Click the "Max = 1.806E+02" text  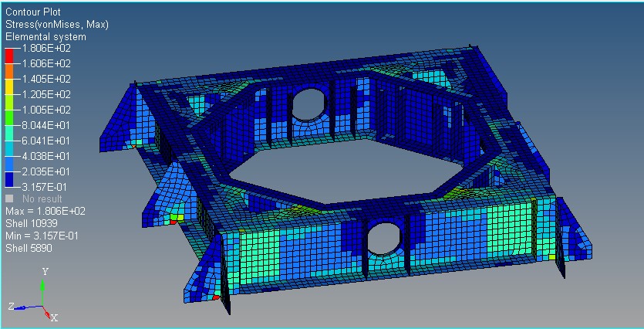click(46, 212)
